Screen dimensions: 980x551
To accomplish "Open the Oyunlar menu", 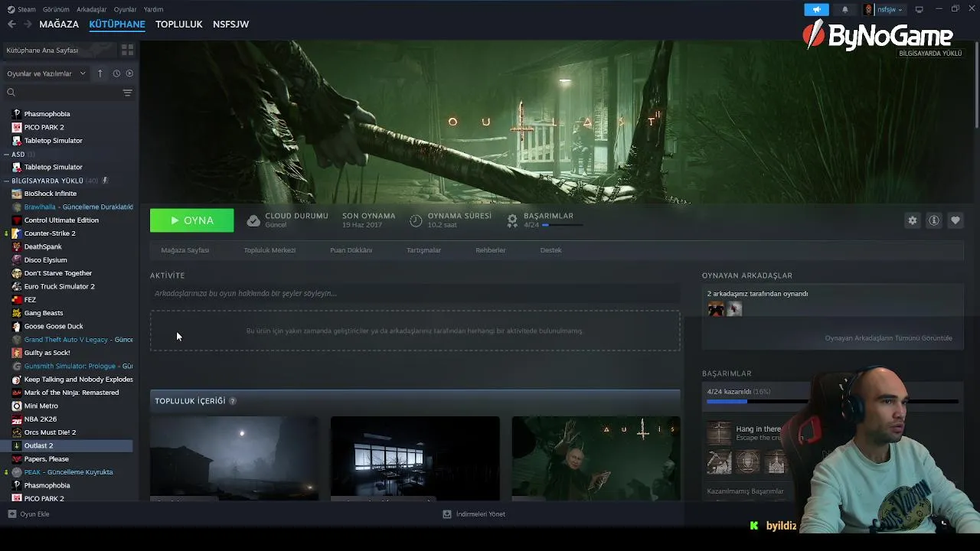I will tap(125, 9).
